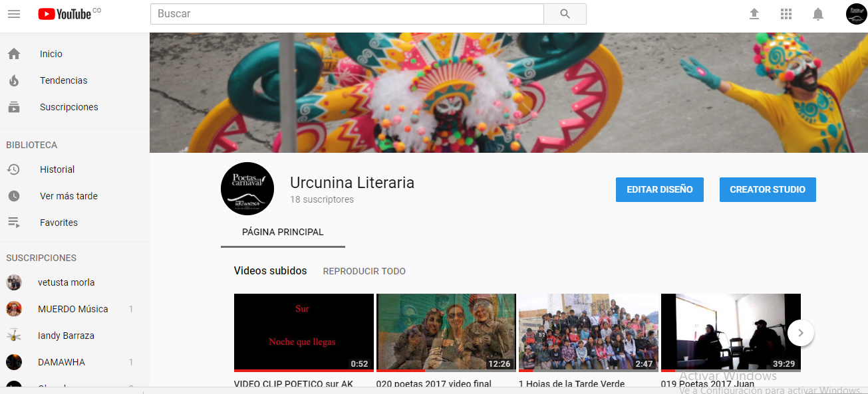Open the upload video icon
Screen dimensions: 868x394
(x=754, y=14)
